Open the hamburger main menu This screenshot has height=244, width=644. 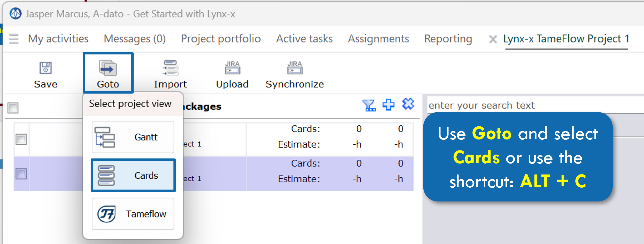coord(14,39)
